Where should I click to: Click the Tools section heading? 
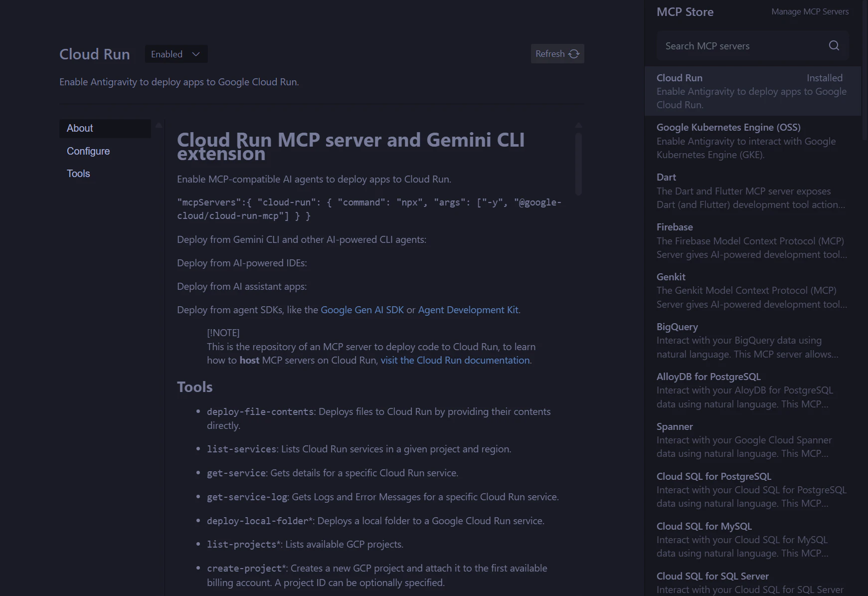[195, 387]
